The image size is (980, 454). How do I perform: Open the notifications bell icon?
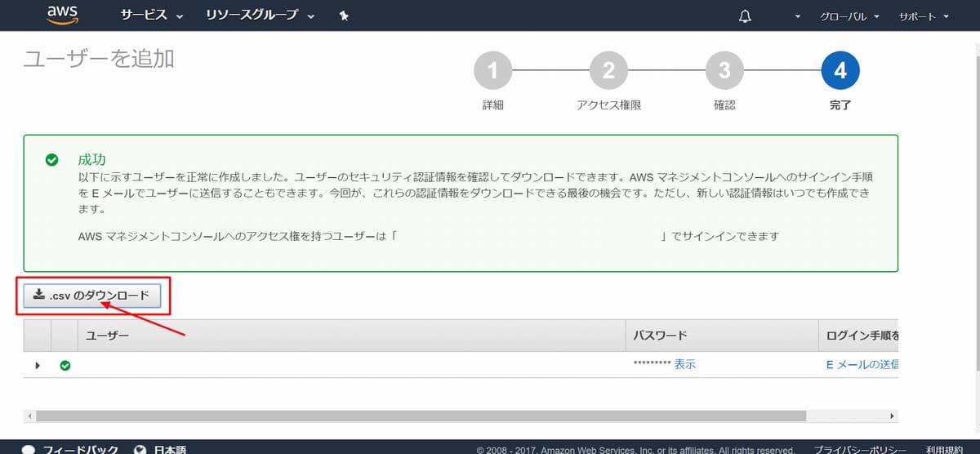(x=745, y=16)
